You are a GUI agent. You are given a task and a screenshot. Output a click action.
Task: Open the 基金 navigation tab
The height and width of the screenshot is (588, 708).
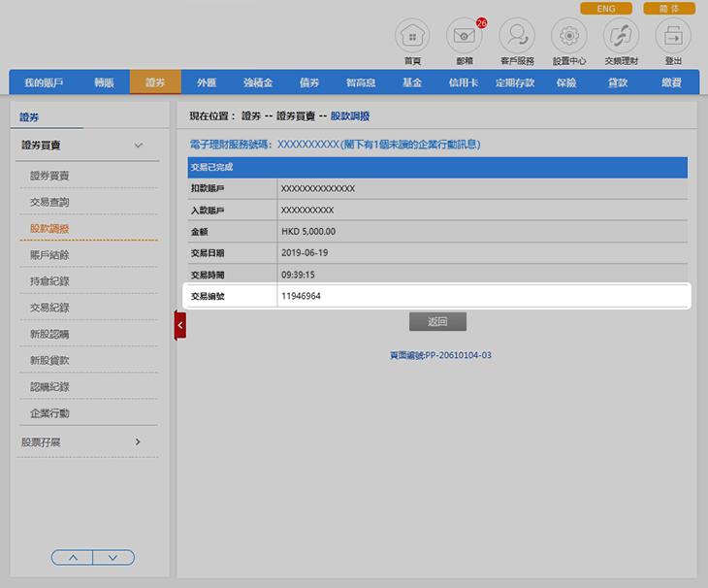[412, 82]
